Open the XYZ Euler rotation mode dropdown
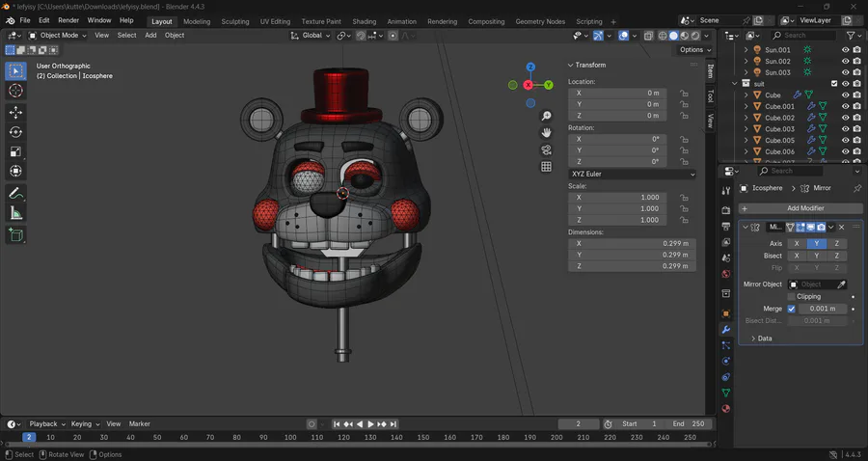 (x=632, y=174)
